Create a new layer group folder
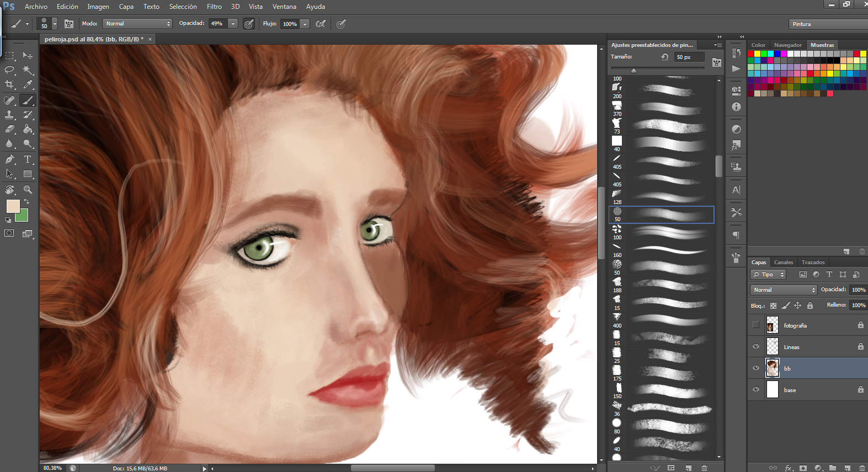Image resolution: width=868 pixels, height=472 pixels. tap(833, 468)
